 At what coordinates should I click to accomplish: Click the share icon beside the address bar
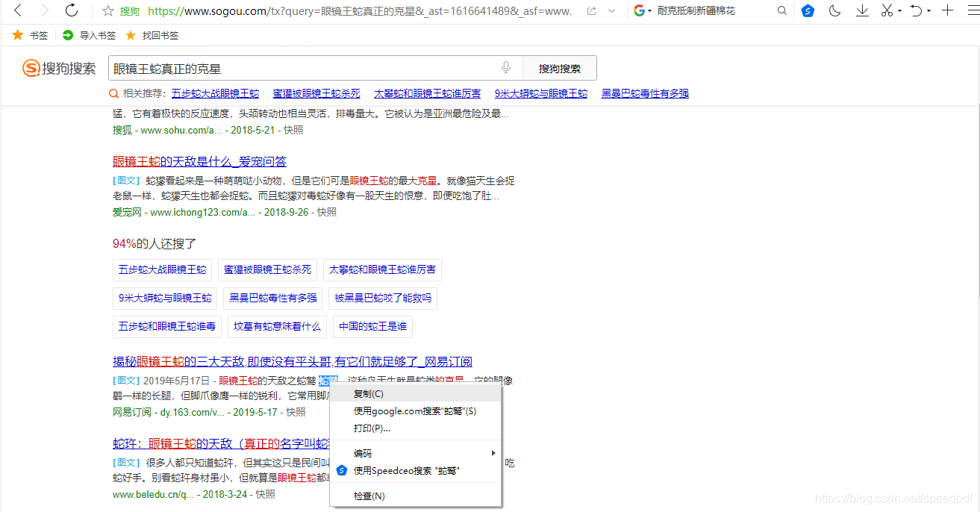[590, 10]
